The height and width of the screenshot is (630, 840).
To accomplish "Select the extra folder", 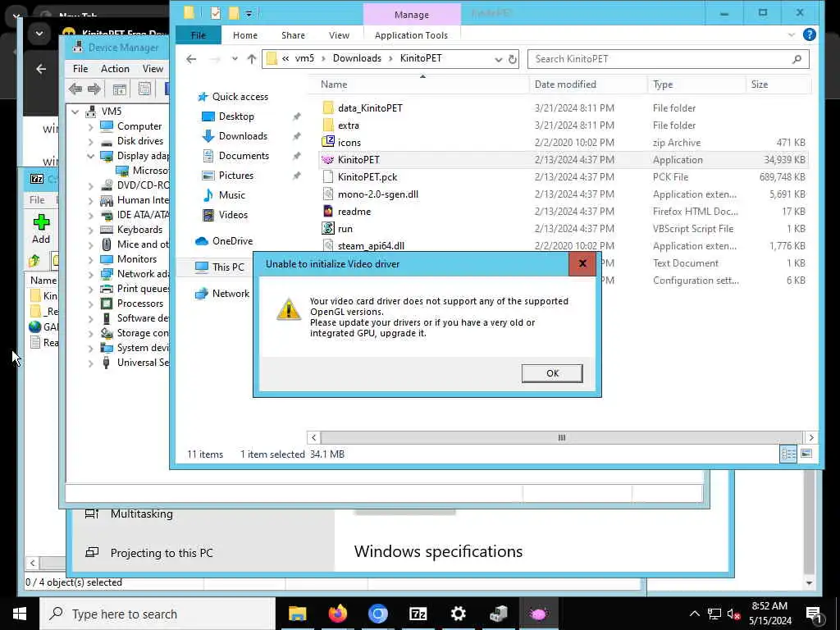I will (348, 126).
